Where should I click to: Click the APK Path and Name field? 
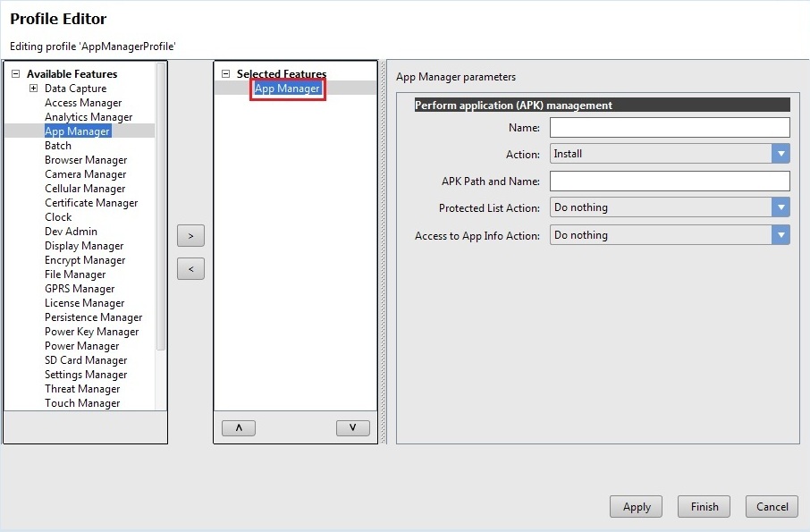pos(670,182)
